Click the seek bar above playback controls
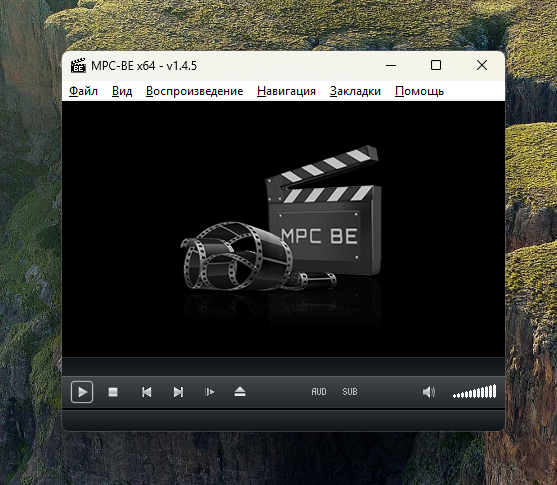 click(x=283, y=366)
